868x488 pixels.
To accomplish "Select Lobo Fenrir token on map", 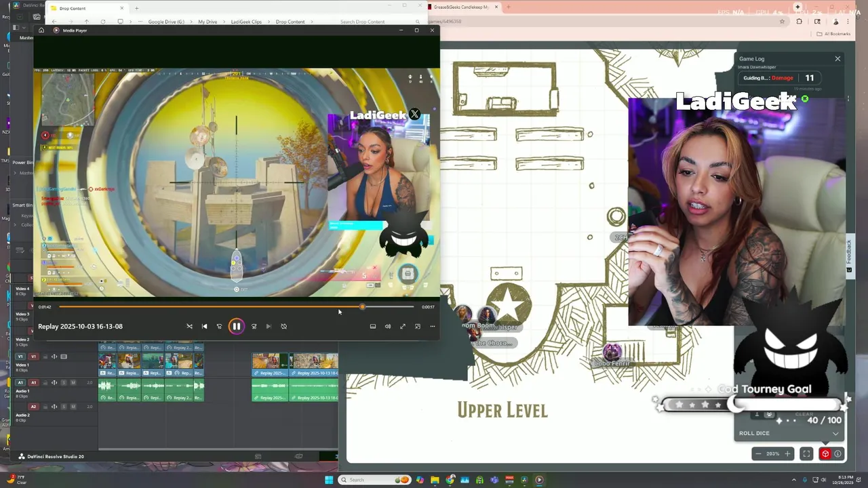I will (612, 352).
